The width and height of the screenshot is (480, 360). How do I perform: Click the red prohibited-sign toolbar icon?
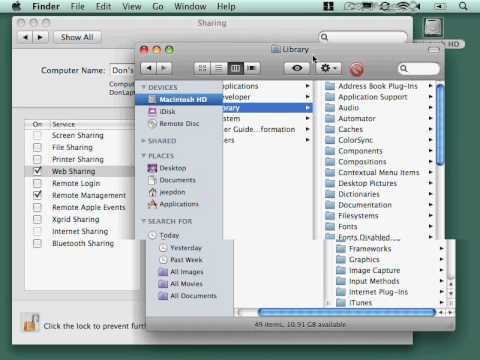point(356,70)
